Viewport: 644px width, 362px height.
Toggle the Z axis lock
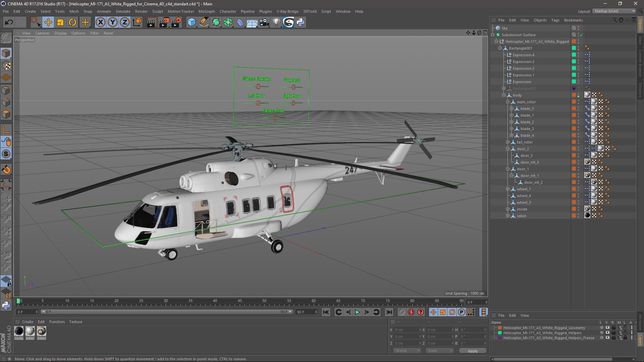125,22
